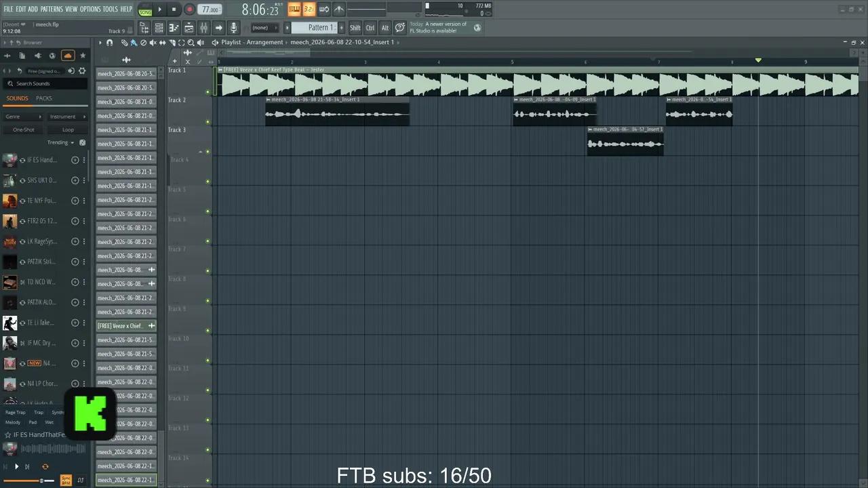The image size is (868, 488).
Task: Toggle the Loop filter
Action: (x=68, y=129)
